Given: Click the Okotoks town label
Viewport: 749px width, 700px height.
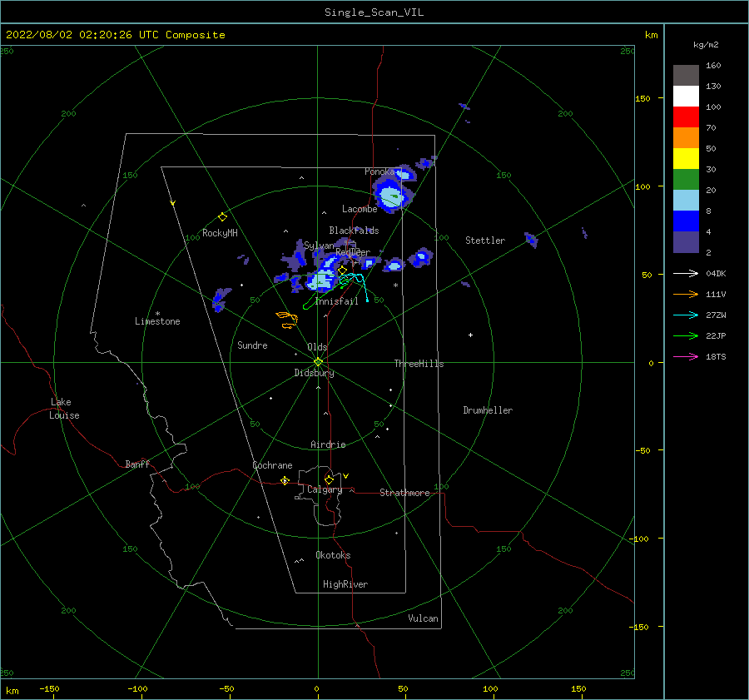Looking at the screenshot, I should (x=334, y=556).
